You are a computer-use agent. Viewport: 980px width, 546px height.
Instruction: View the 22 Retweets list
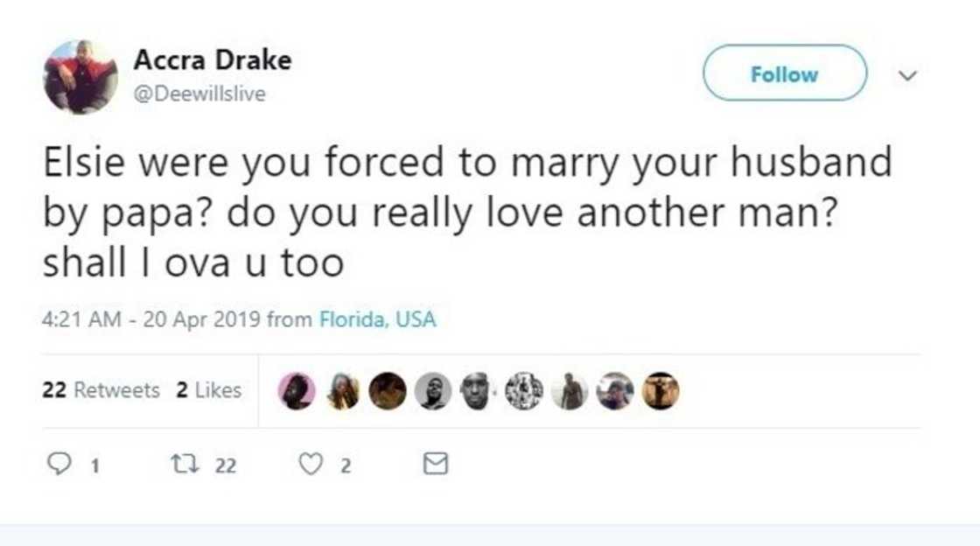101,390
